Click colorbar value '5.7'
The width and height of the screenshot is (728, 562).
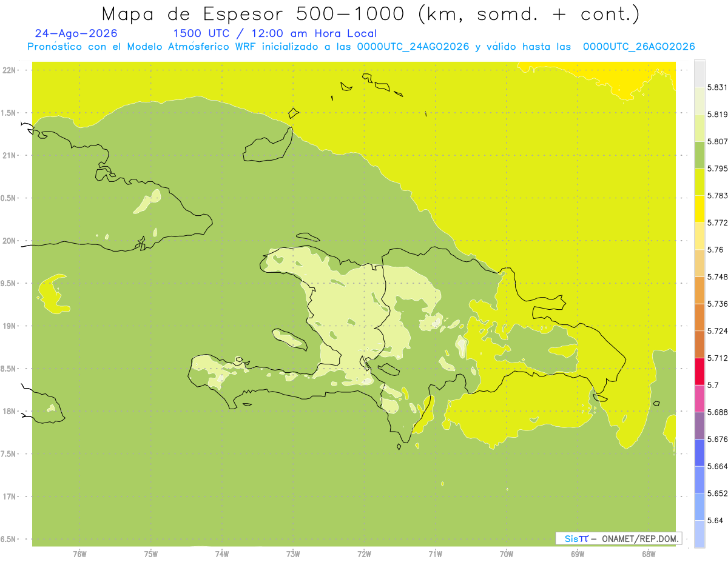point(713,385)
